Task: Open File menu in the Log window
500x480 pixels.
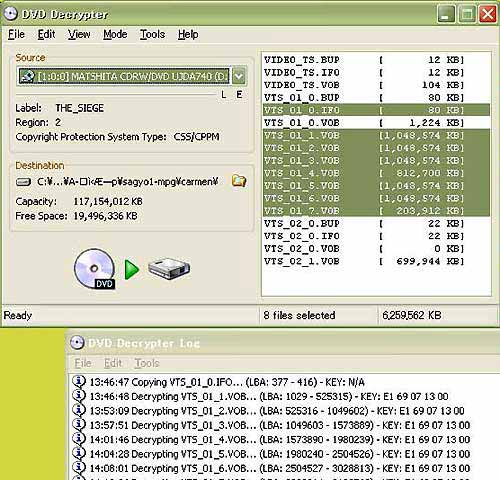Action: coord(83,363)
